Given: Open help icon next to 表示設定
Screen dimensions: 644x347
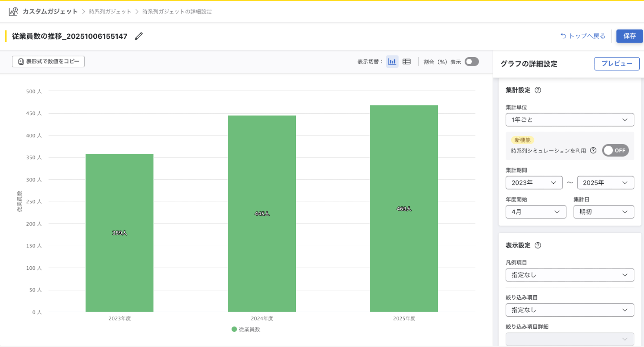Looking at the screenshot, I should pyautogui.click(x=538, y=245).
